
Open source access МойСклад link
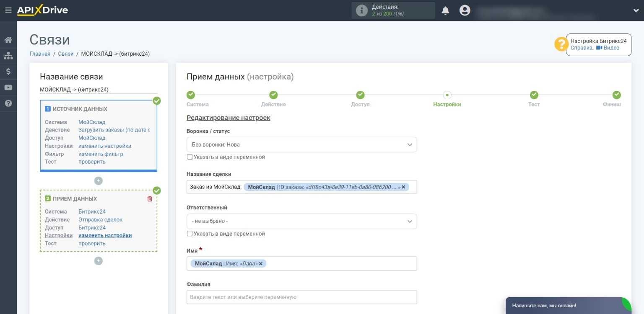pyautogui.click(x=92, y=138)
